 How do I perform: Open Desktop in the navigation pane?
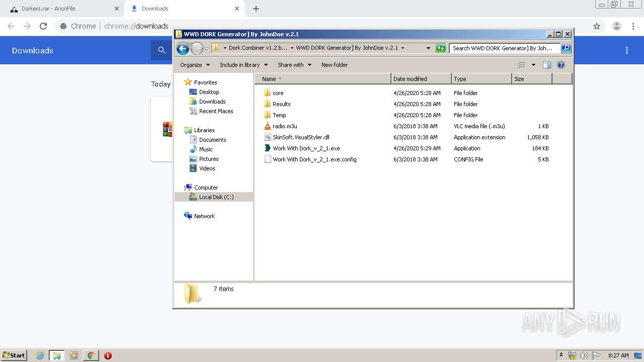tap(209, 92)
